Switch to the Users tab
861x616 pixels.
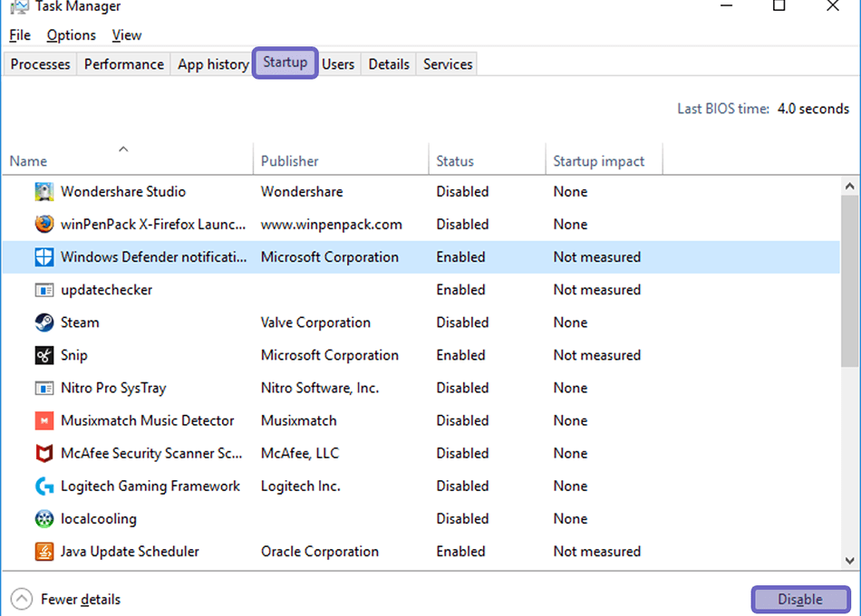pos(338,64)
